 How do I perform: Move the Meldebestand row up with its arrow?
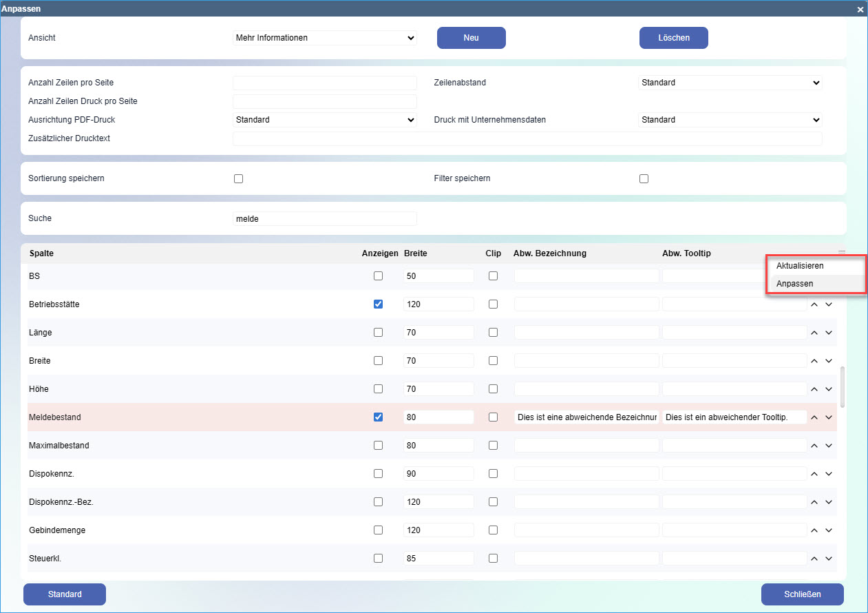click(814, 417)
